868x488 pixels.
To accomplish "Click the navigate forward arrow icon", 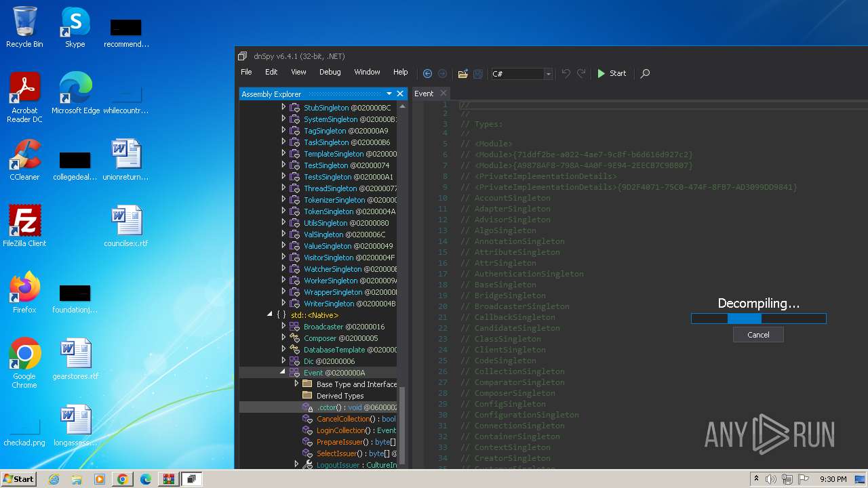I will click(442, 73).
